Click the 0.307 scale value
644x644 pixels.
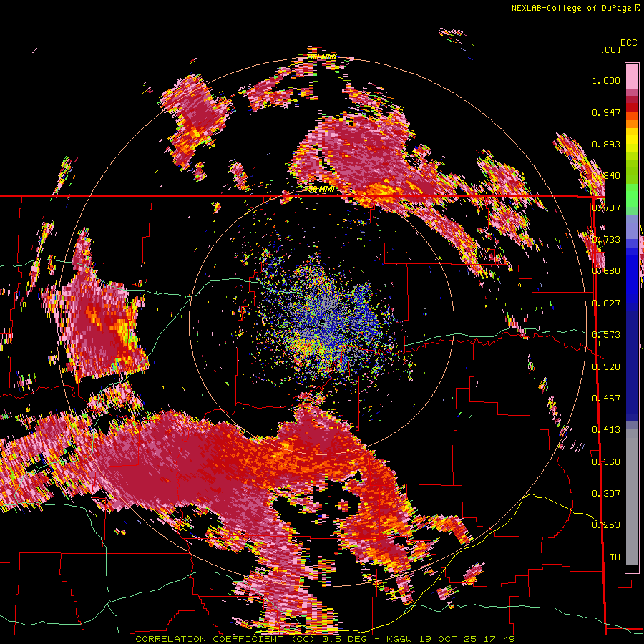606,494
